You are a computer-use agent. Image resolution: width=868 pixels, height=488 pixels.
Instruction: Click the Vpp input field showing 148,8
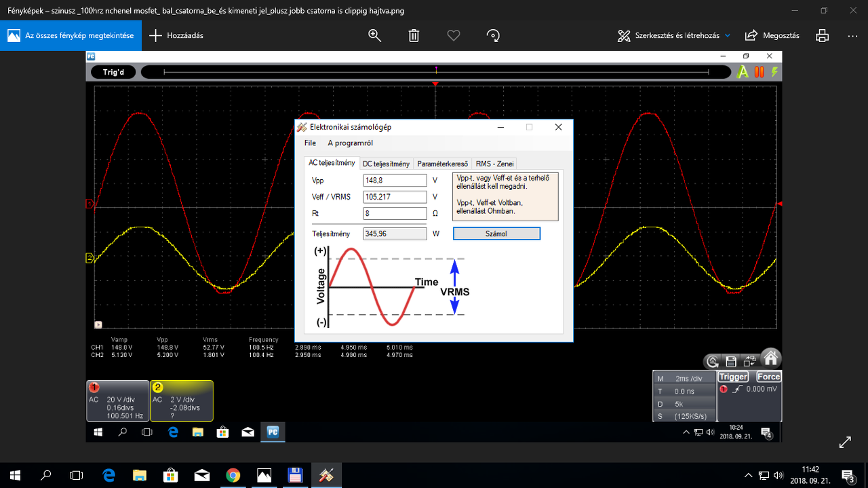pyautogui.click(x=395, y=181)
